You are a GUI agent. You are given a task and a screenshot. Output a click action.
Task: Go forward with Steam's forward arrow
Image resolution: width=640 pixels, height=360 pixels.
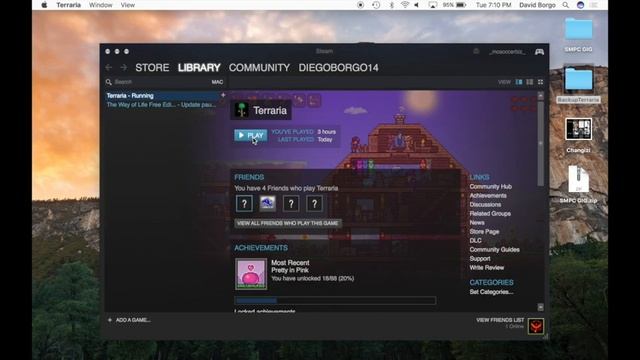tap(124, 67)
